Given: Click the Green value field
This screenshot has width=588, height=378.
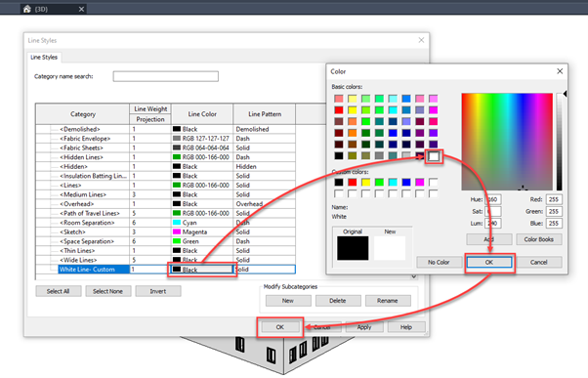Looking at the screenshot, I should click(x=554, y=212).
